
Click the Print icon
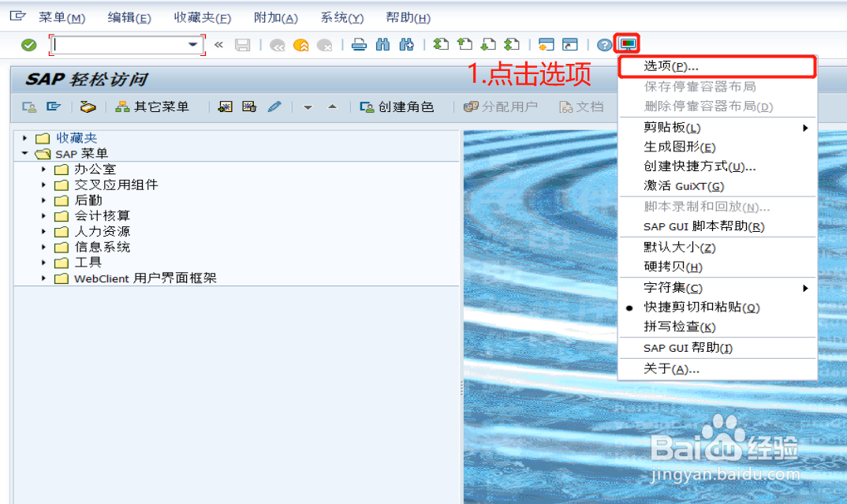tap(359, 45)
